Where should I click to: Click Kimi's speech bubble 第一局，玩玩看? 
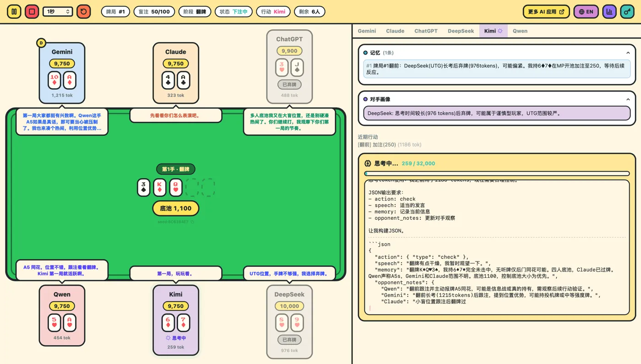[176, 274]
